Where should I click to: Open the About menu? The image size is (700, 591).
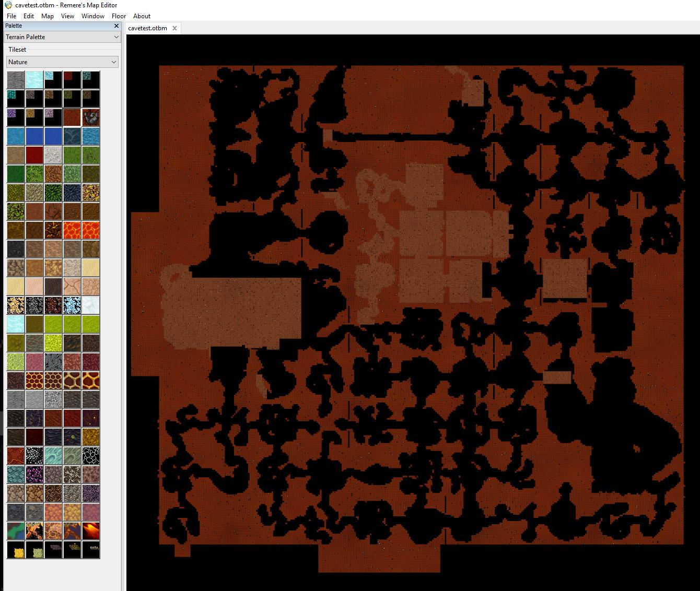pos(142,16)
